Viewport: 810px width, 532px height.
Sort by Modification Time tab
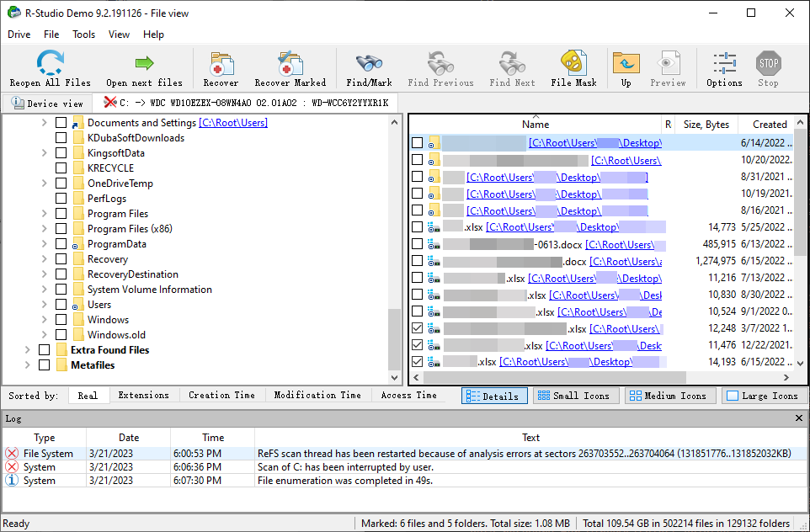pos(317,395)
